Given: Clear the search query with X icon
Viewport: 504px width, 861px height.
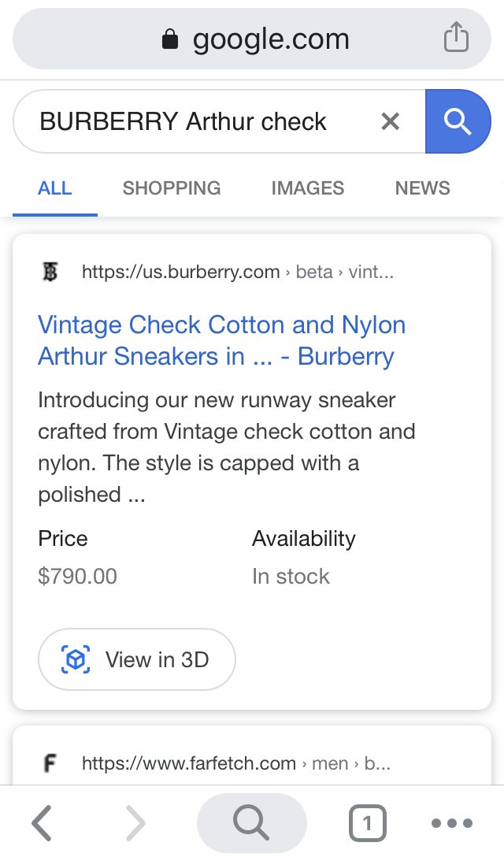Looking at the screenshot, I should [390, 121].
